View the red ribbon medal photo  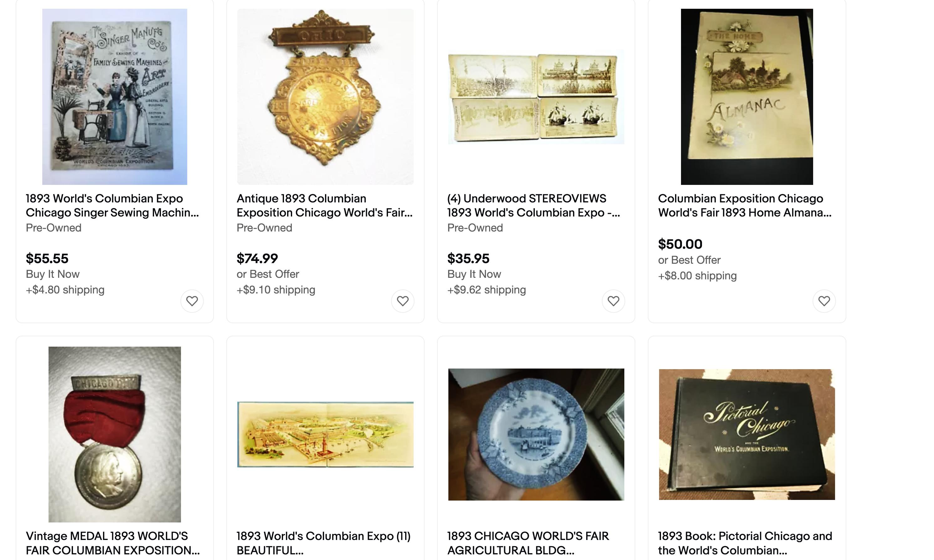[x=114, y=434]
